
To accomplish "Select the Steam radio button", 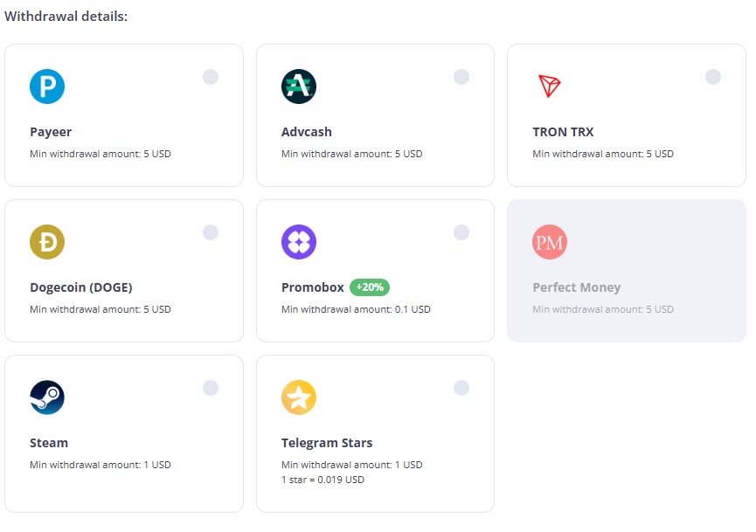I will tap(211, 388).
